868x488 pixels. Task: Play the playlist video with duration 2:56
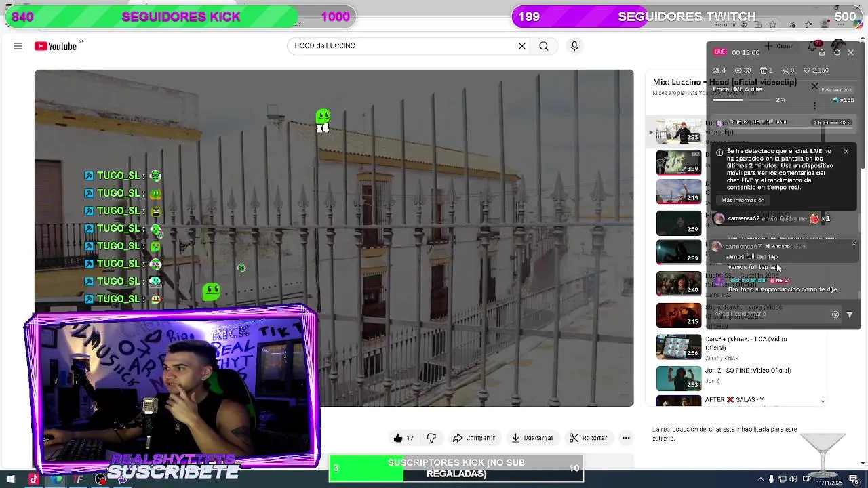[x=679, y=346]
